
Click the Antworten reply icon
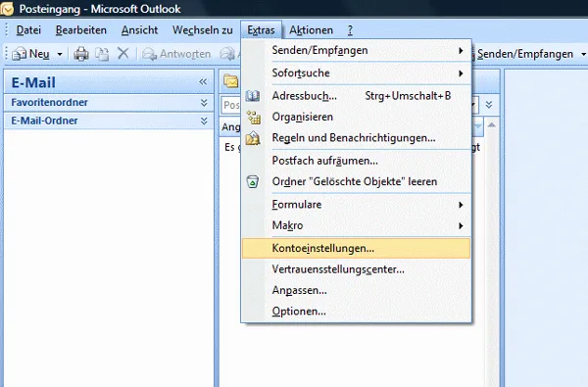tap(149, 54)
